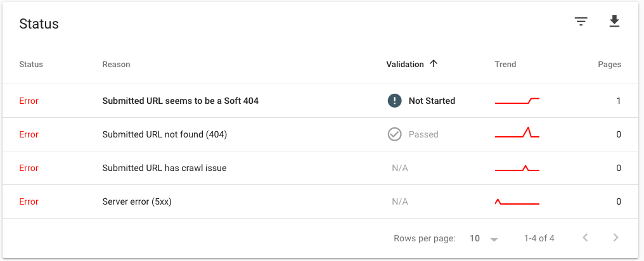The image size is (644, 261).
Task: Click the Server error trend sparkline
Action: 517,202
